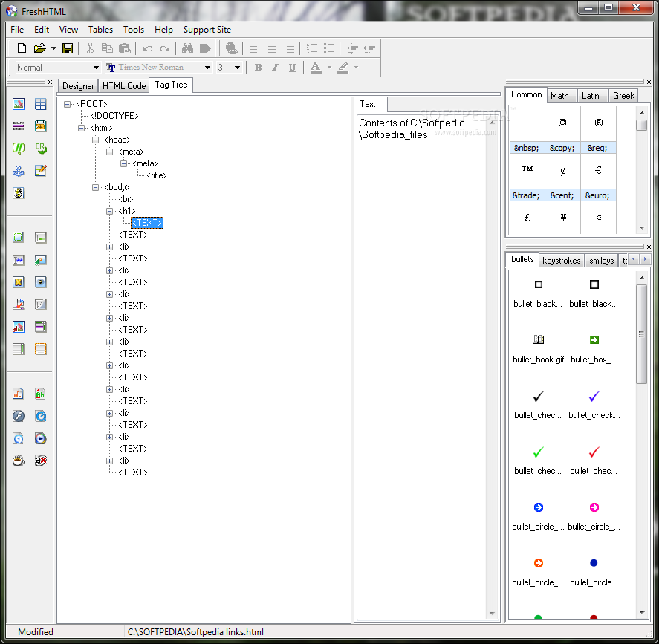Save the file using the floppy disk icon

pos(68,48)
